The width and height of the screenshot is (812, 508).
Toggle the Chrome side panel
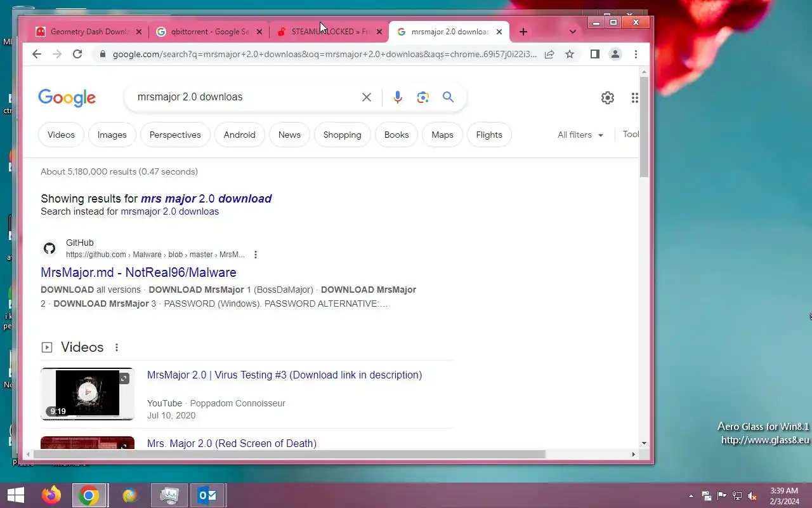coord(594,54)
